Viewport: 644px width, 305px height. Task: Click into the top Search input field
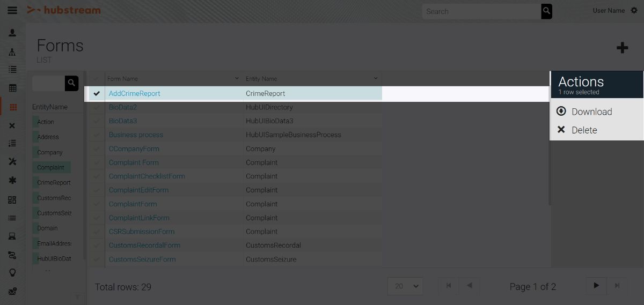point(480,11)
